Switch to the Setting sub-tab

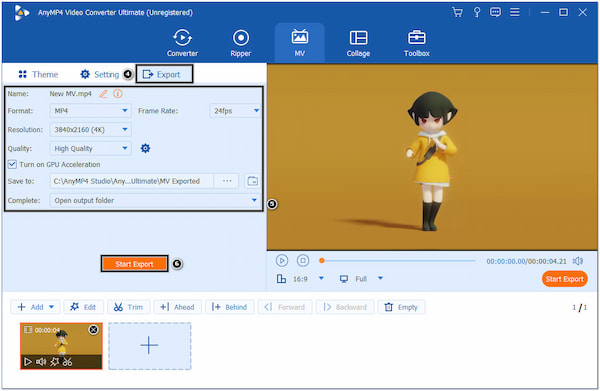pyautogui.click(x=99, y=74)
